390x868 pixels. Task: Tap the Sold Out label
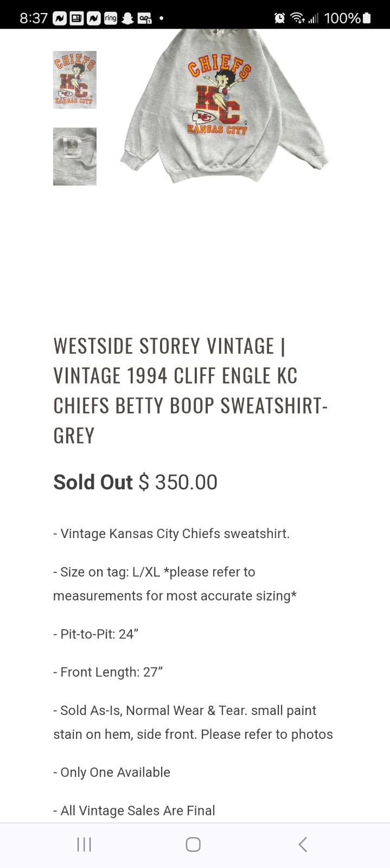click(x=93, y=482)
